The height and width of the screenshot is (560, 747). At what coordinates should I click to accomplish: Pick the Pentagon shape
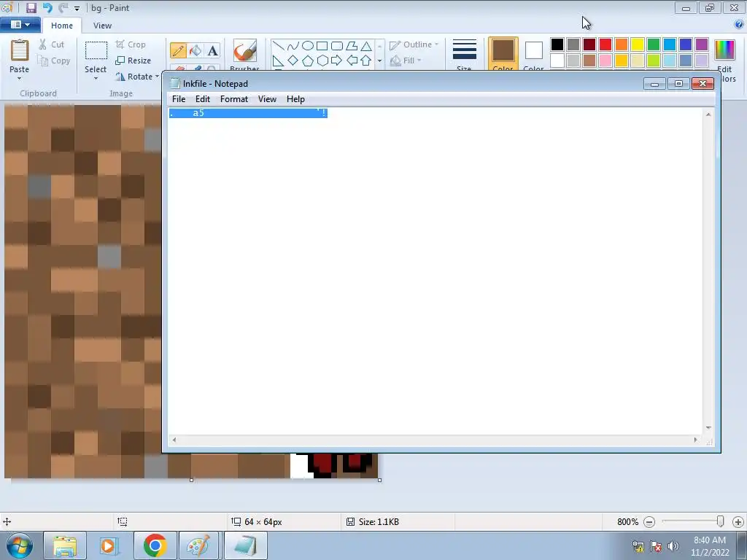[308, 61]
